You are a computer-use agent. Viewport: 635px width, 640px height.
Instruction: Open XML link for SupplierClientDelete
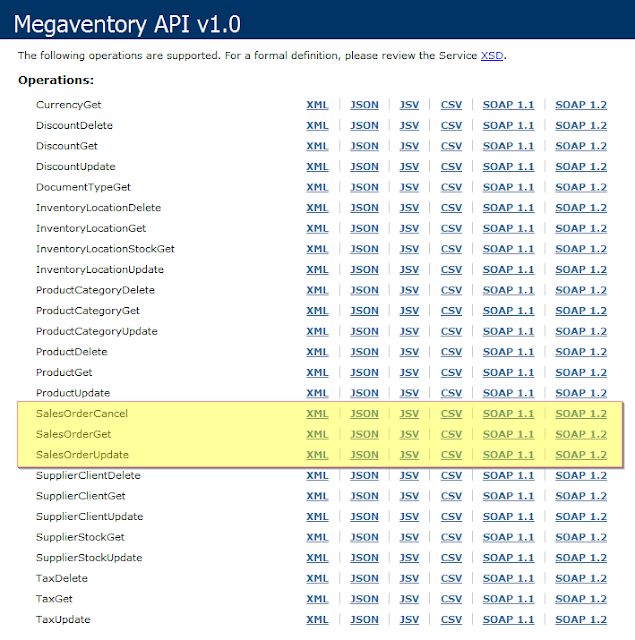pyautogui.click(x=317, y=476)
